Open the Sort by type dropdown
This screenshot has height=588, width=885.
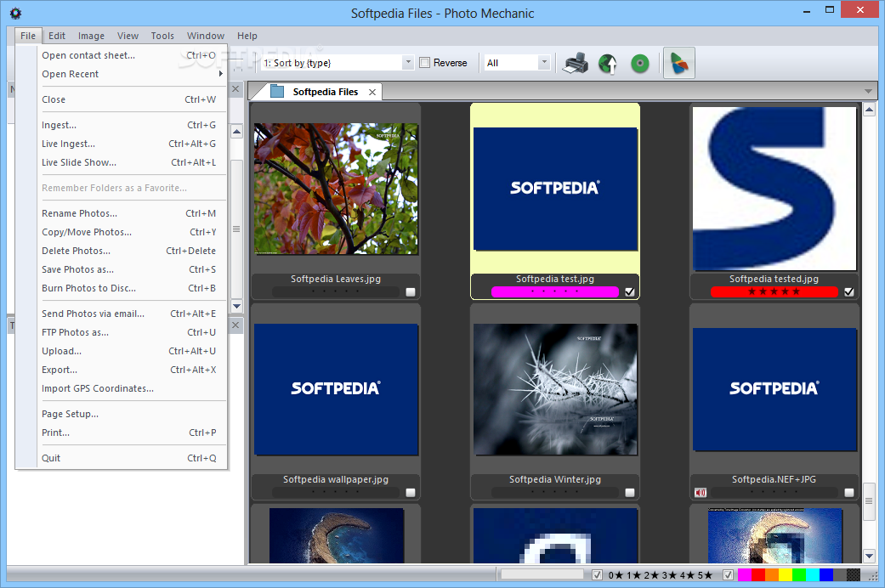point(408,63)
